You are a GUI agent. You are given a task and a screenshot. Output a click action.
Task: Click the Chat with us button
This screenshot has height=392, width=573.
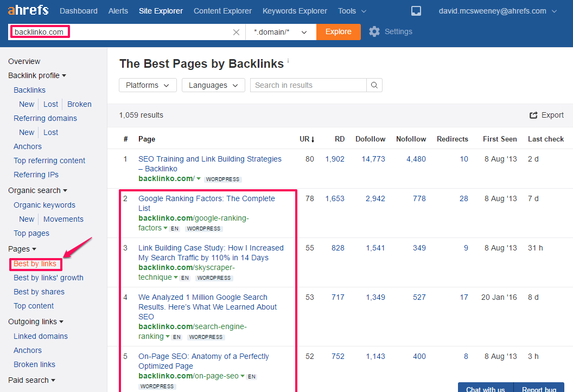485,388
